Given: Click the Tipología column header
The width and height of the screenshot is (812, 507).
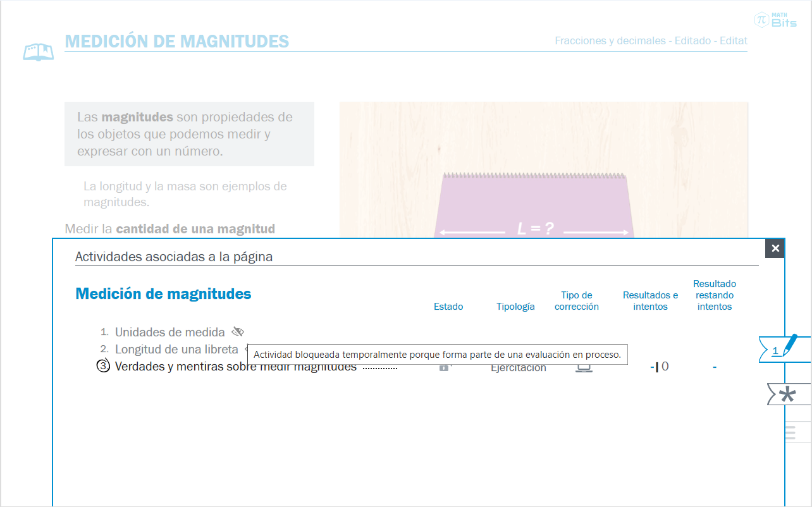Looking at the screenshot, I should point(515,307).
